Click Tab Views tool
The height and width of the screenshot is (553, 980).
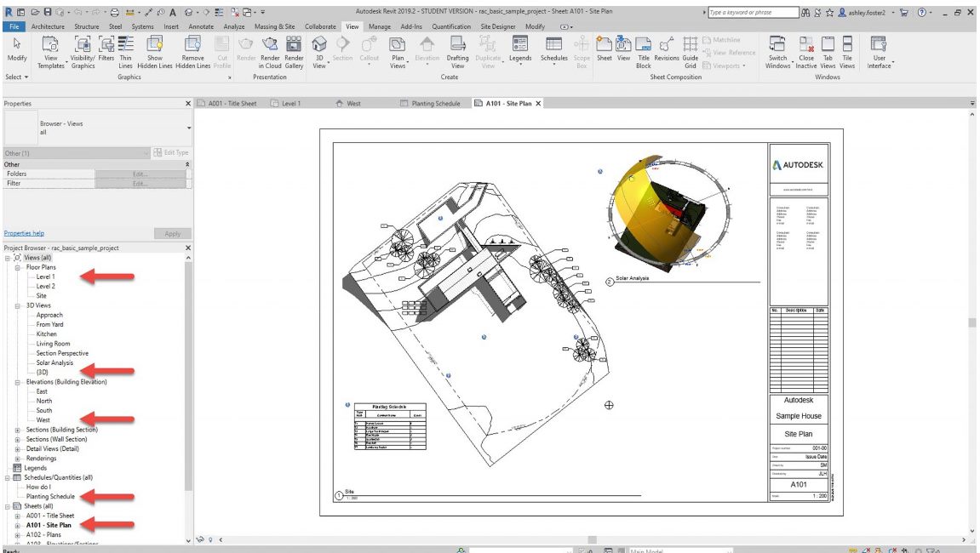coord(828,52)
